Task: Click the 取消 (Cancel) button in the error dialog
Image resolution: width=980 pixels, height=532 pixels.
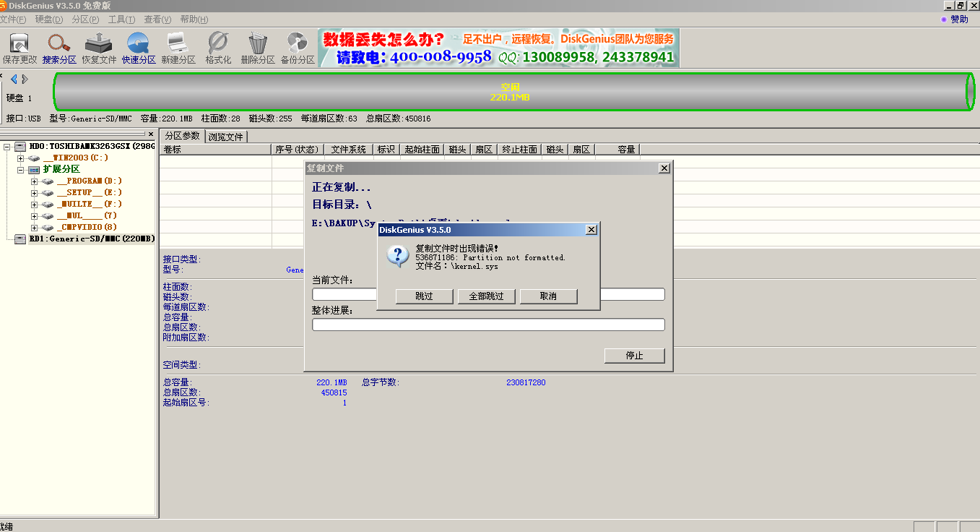Action: coord(549,296)
